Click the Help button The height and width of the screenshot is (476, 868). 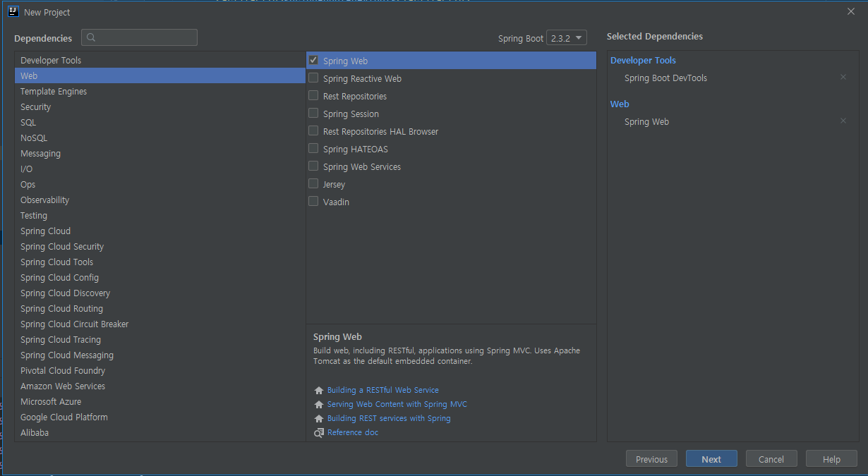pos(831,459)
